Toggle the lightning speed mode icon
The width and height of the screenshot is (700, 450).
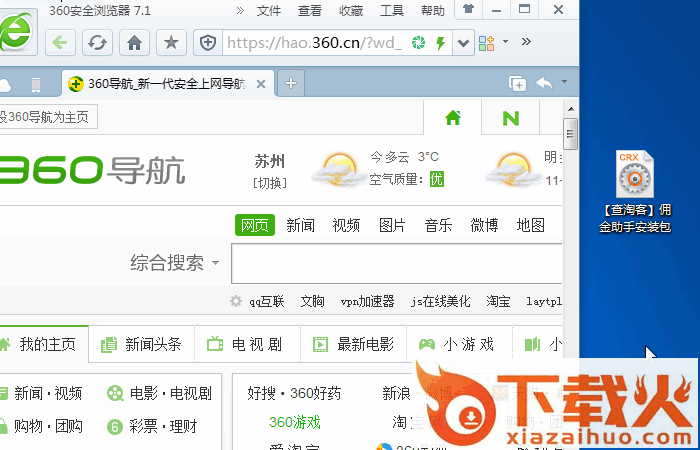[440, 43]
